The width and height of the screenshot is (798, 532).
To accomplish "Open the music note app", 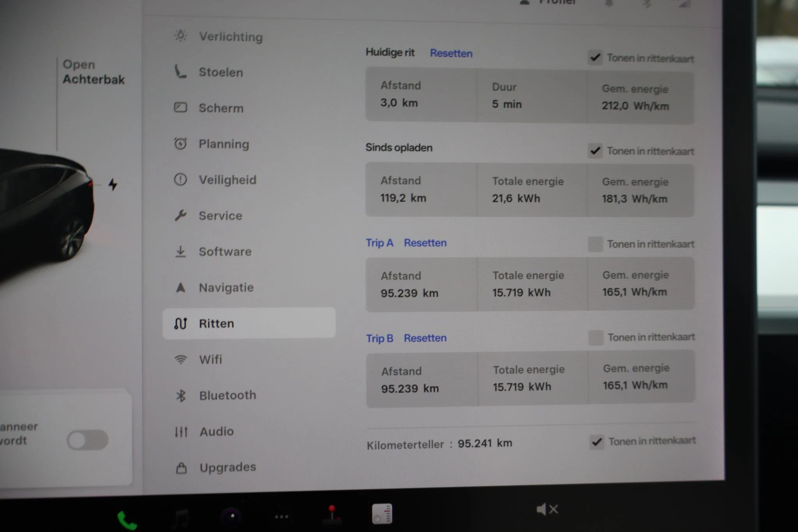I will pyautogui.click(x=180, y=518).
